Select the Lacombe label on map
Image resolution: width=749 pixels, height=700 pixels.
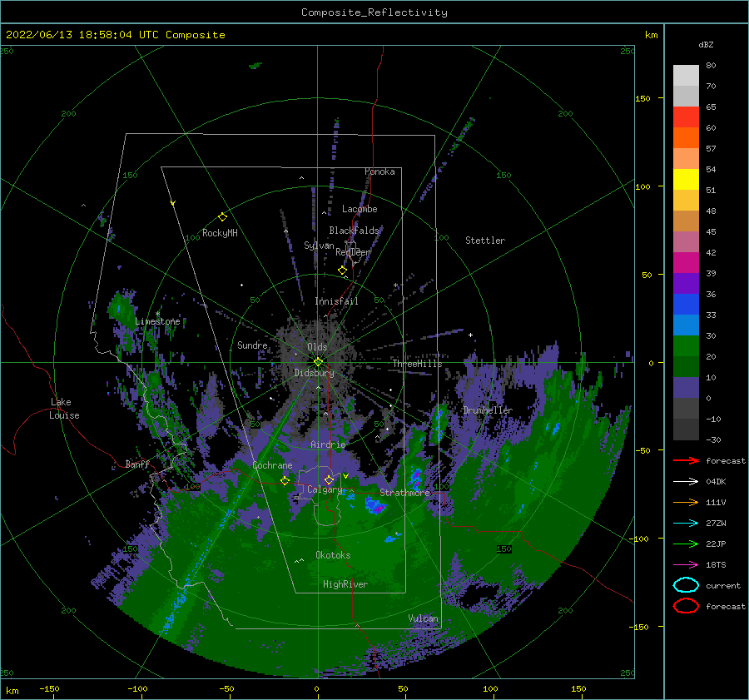click(360, 209)
